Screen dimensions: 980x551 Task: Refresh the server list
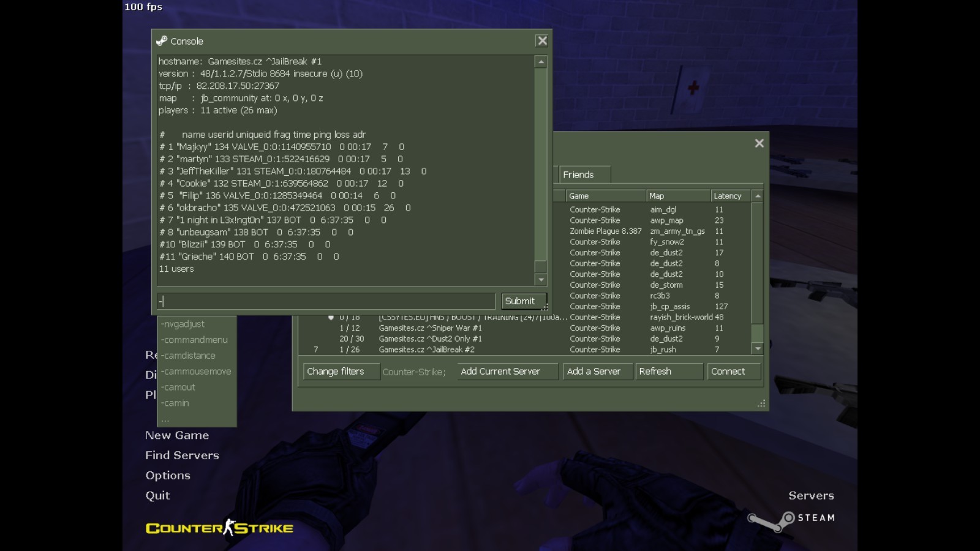(669, 372)
